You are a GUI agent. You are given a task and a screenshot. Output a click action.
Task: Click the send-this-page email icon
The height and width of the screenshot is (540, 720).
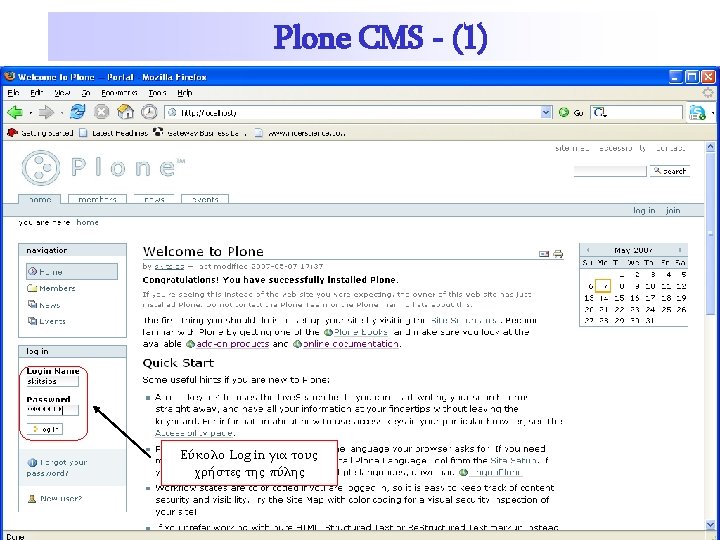[544, 253]
